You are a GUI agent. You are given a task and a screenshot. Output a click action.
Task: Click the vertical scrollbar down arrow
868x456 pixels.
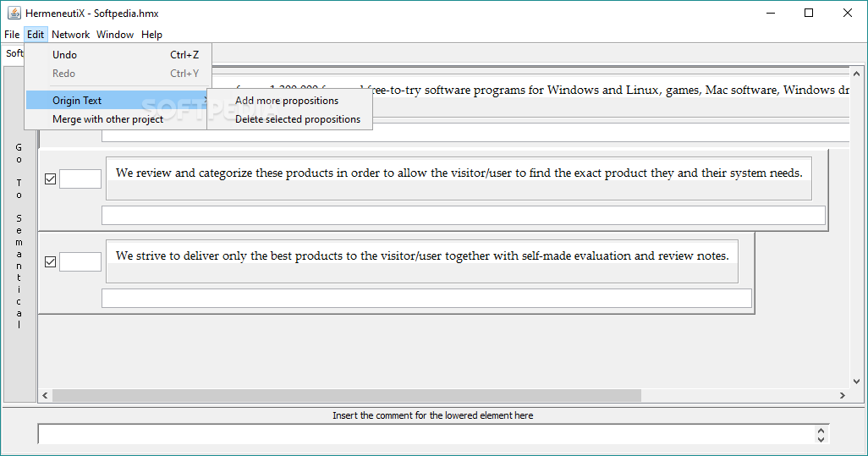(x=856, y=382)
